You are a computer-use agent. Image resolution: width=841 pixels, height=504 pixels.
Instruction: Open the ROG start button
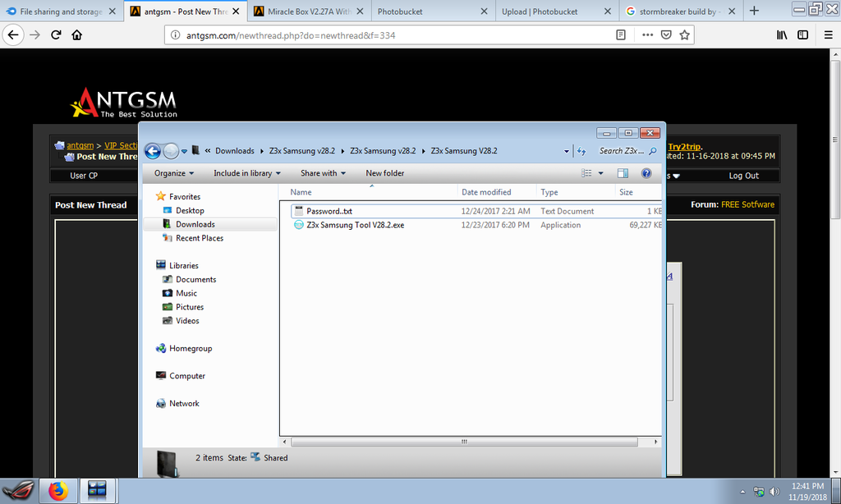pos(18,491)
